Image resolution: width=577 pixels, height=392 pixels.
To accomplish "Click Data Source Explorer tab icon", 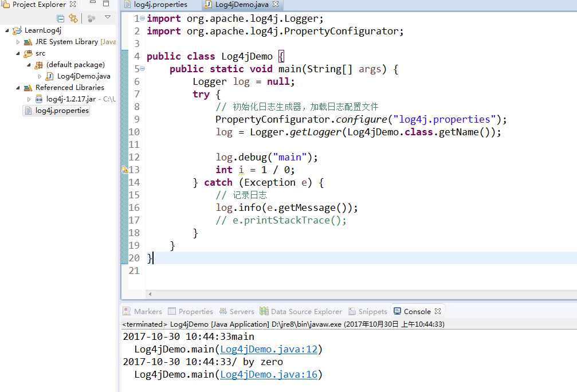I will (x=264, y=311).
